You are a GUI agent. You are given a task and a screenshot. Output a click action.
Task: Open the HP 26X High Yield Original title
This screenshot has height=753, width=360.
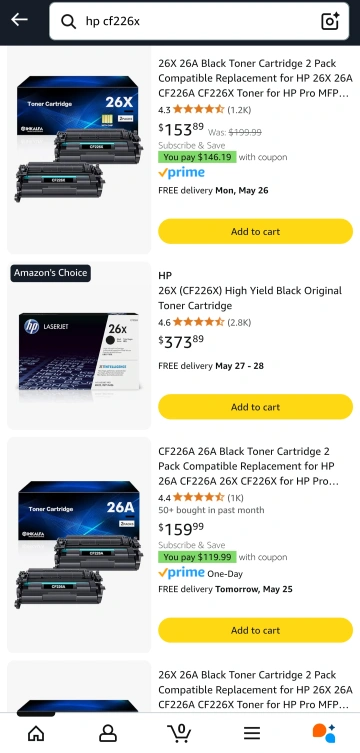click(250, 298)
